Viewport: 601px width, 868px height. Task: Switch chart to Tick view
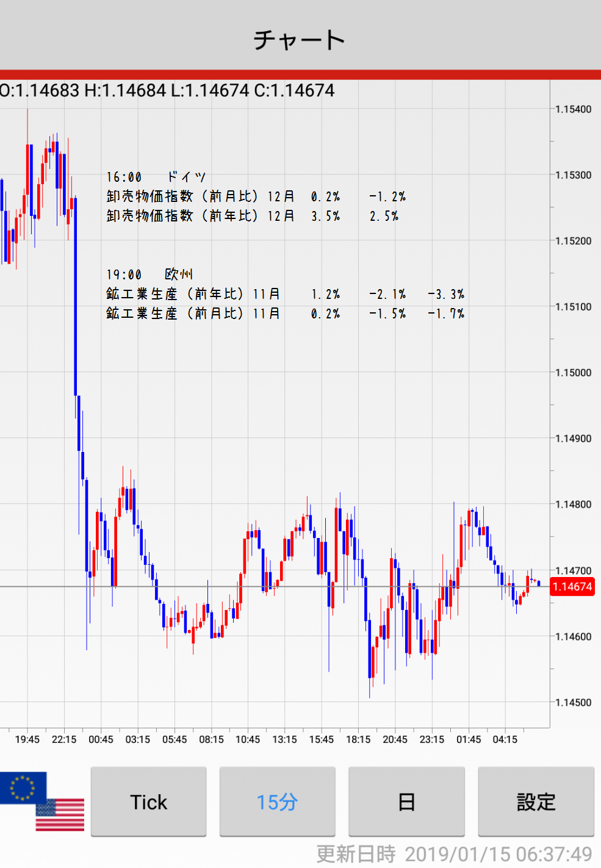(148, 802)
